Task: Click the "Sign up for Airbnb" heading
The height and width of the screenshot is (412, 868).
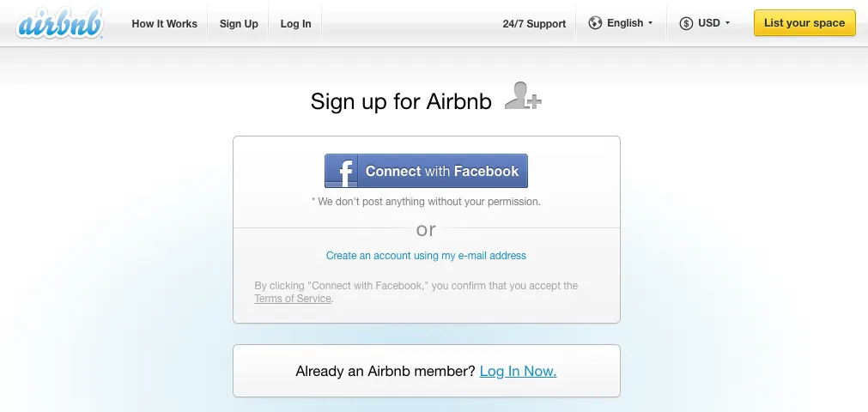Action: 401,101
